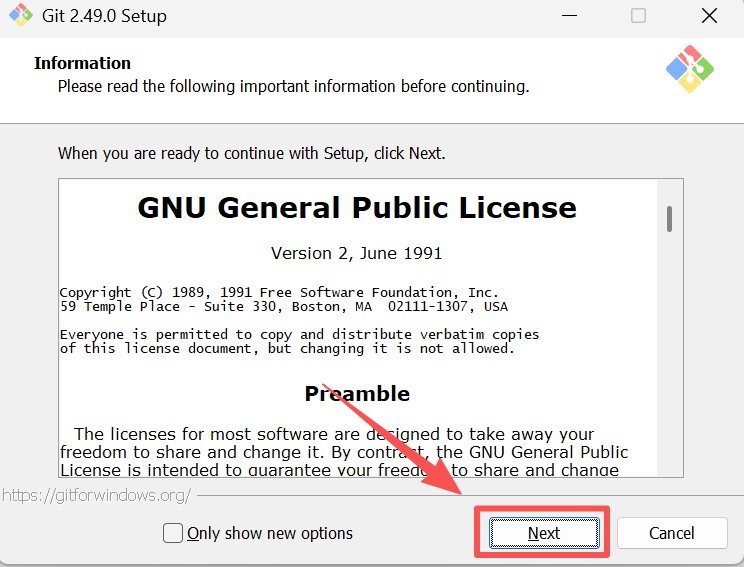The image size is (744, 567).
Task: Enable Only show new options checkbox
Action: click(x=173, y=533)
